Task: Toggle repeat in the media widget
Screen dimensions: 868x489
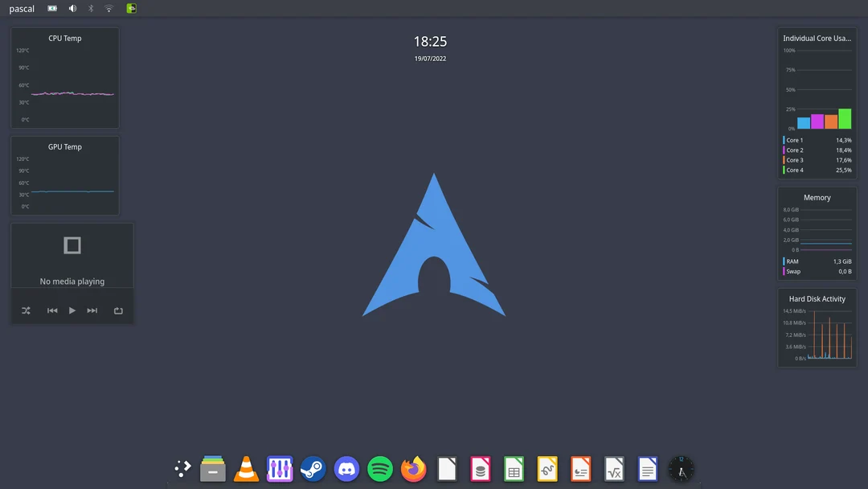Action: [x=118, y=310]
